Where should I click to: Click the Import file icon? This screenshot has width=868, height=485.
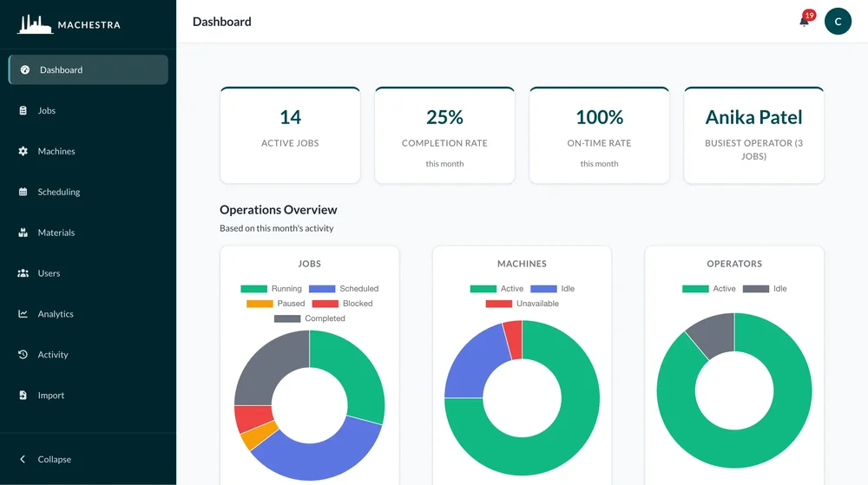click(23, 395)
